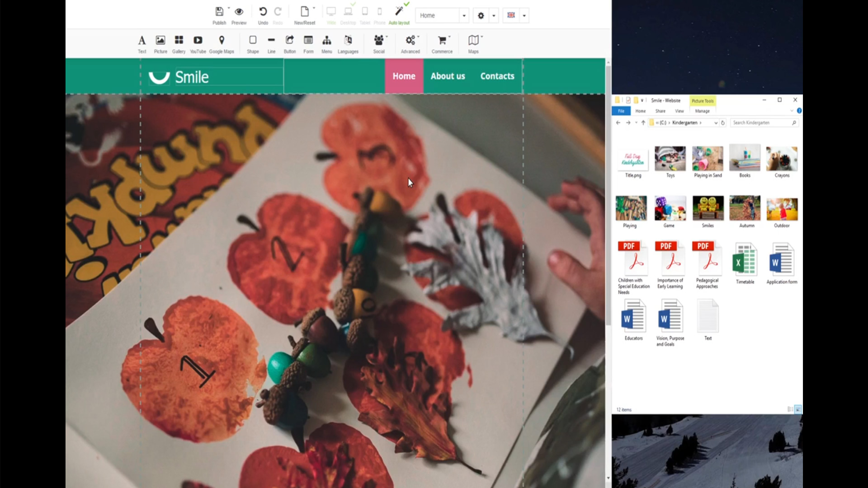The image size is (868, 488).
Task: Insert a Menu element
Action: 326,44
